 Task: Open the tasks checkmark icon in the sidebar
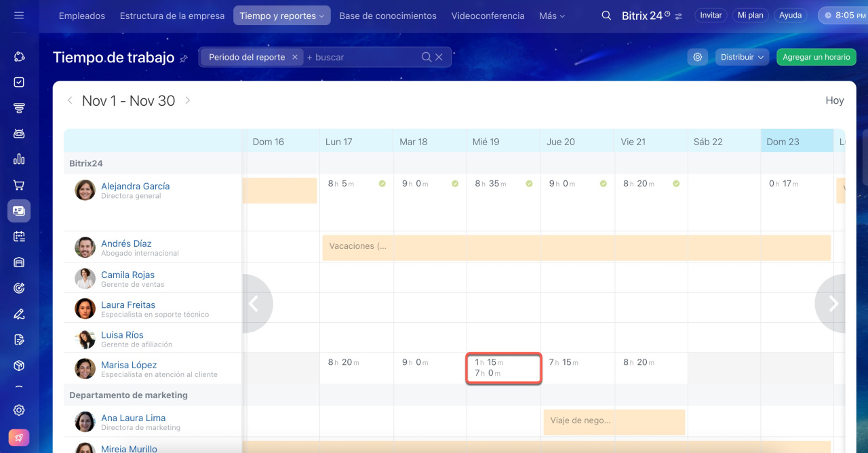coord(19,82)
